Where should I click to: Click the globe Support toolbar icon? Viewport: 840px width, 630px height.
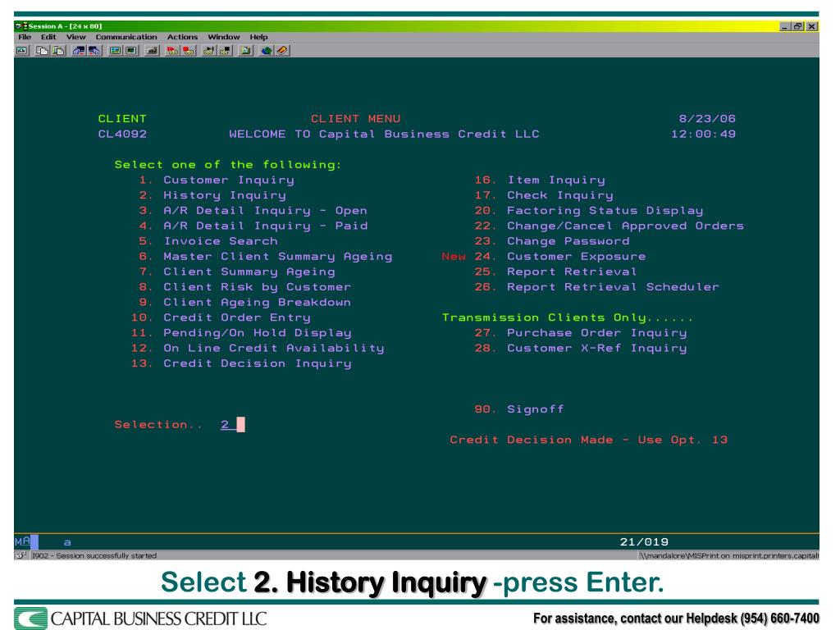click(x=267, y=51)
